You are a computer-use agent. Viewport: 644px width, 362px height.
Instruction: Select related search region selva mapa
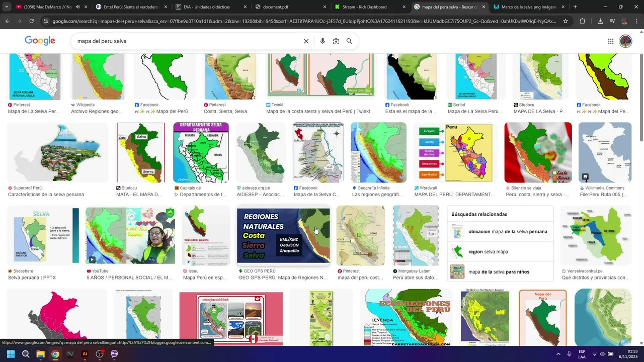(x=500, y=252)
